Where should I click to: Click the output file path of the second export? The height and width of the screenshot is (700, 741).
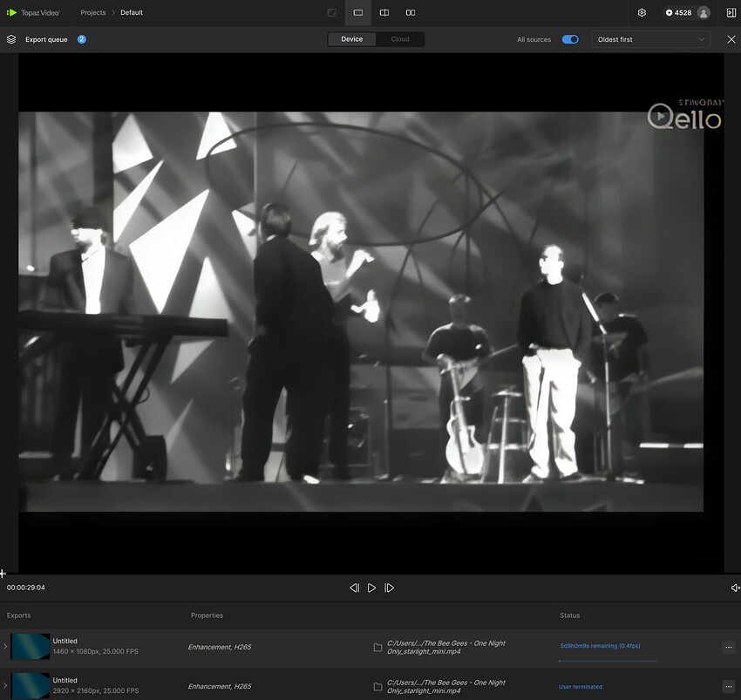coord(446,686)
